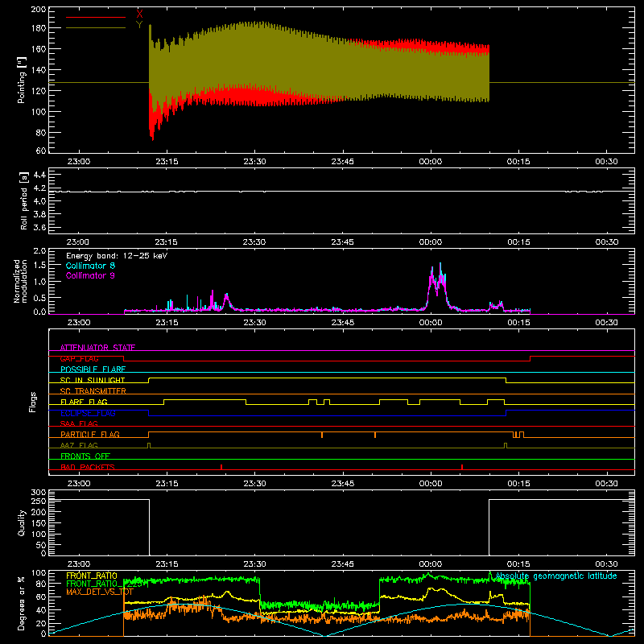Viewport: 644px width, 644px height.
Task: Click the '200' tick on the Pointing axis
Action: (x=39, y=9)
